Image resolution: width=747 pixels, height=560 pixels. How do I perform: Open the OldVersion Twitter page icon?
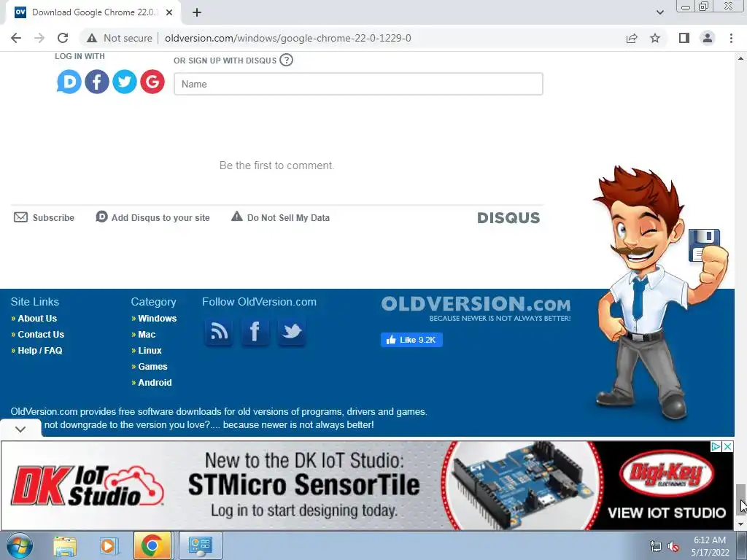click(292, 332)
